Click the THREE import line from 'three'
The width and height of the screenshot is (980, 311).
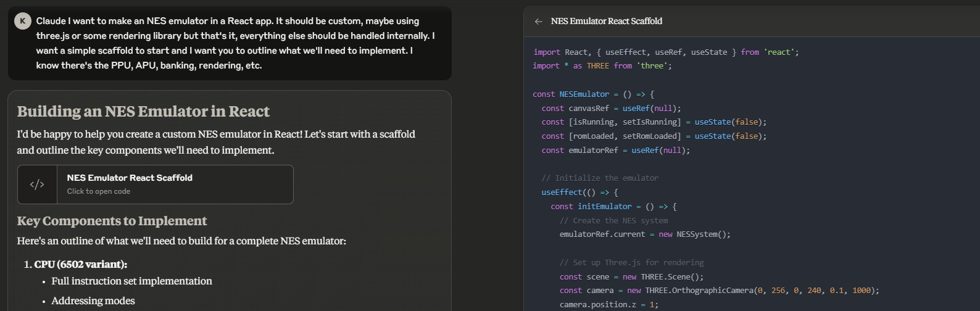(x=602, y=66)
